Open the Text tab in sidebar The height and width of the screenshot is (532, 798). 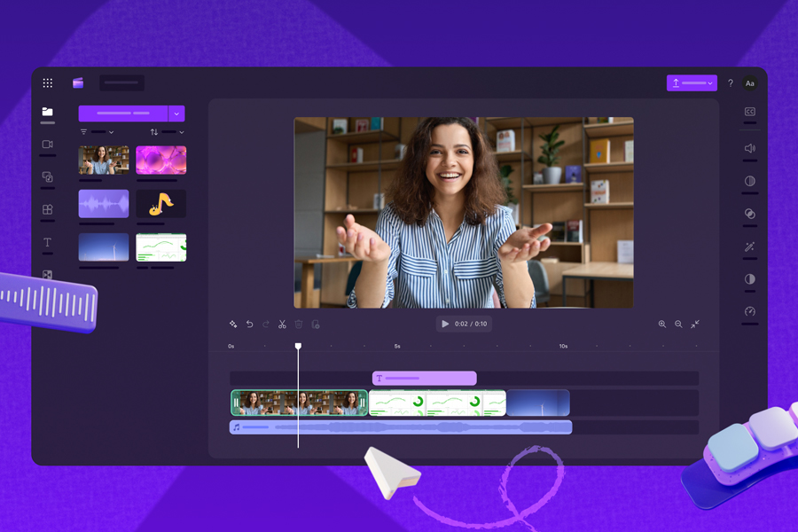tap(47, 242)
